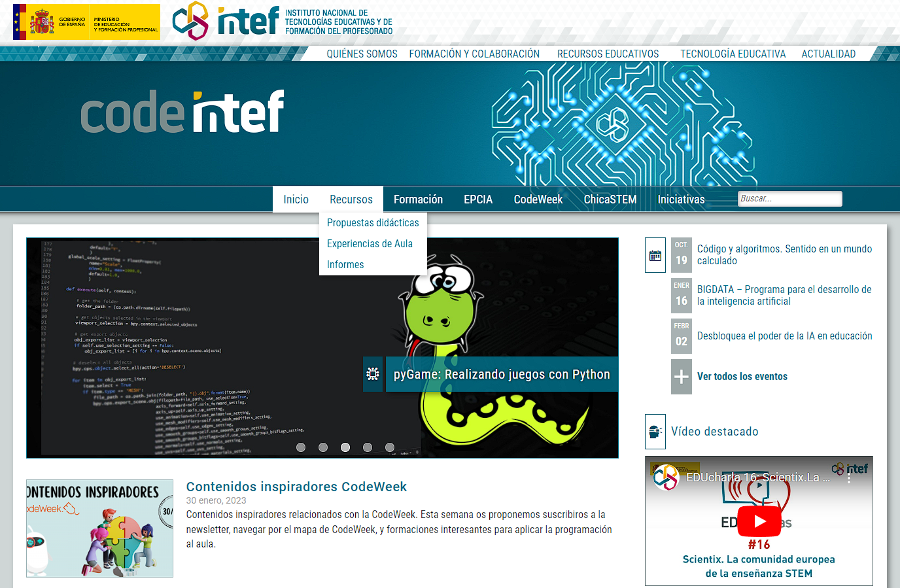Play the EDUcharla YouTube video
Screen dimensions: 900x588
(x=759, y=521)
